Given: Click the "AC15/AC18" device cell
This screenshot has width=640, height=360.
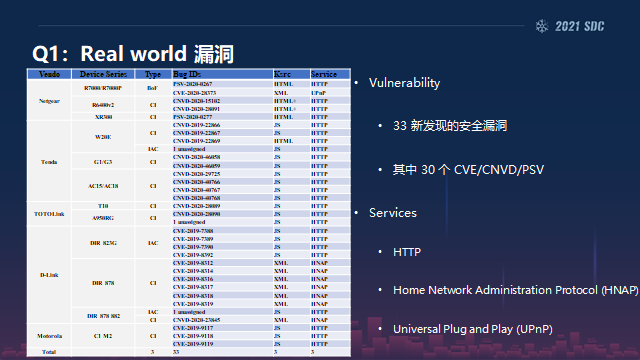Looking at the screenshot, I should (x=103, y=186).
